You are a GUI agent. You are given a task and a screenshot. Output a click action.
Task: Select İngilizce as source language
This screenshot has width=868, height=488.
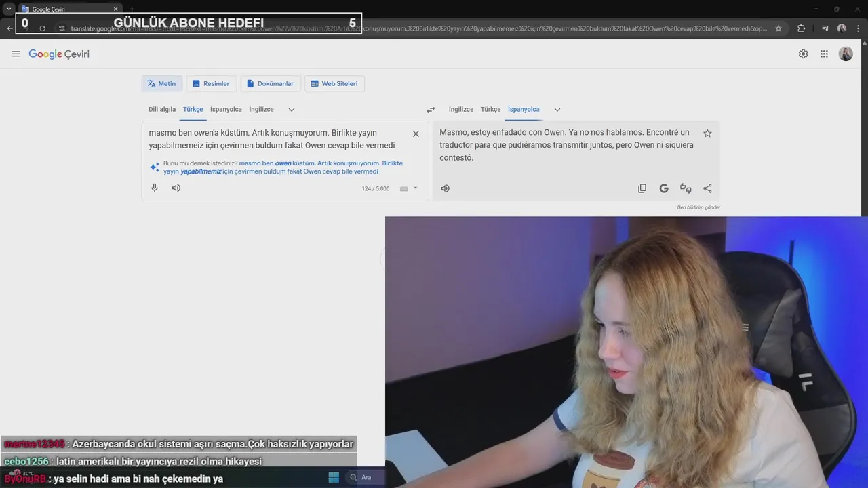coord(261,109)
